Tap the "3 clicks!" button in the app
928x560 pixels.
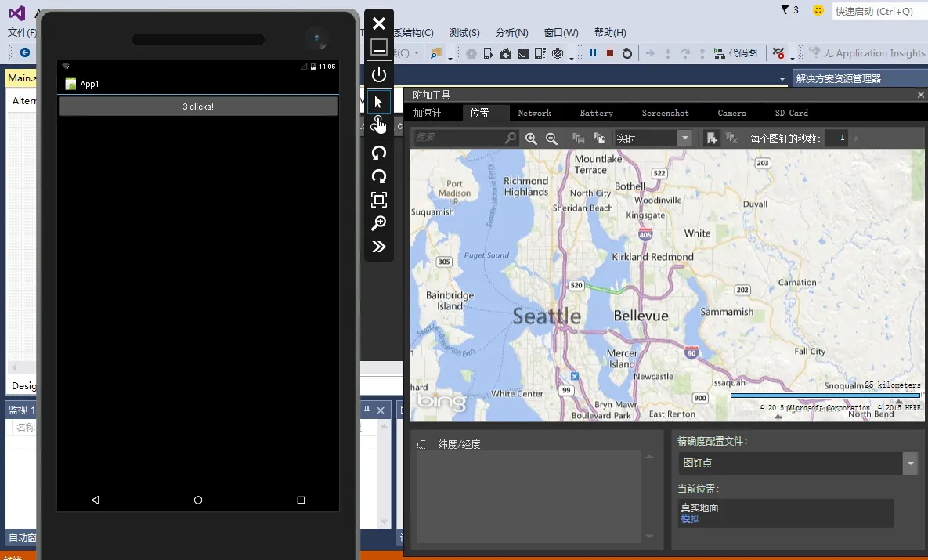pos(198,107)
